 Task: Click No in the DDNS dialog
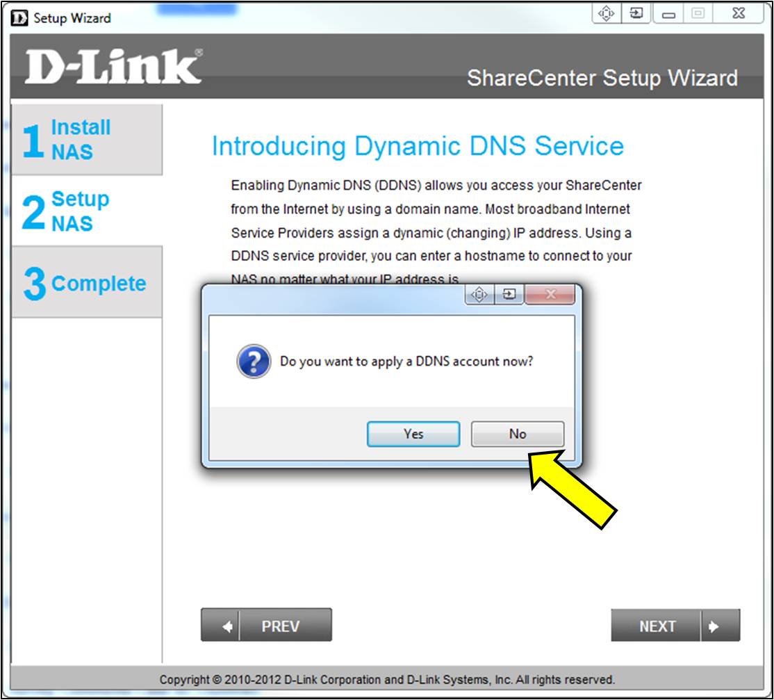(x=518, y=434)
